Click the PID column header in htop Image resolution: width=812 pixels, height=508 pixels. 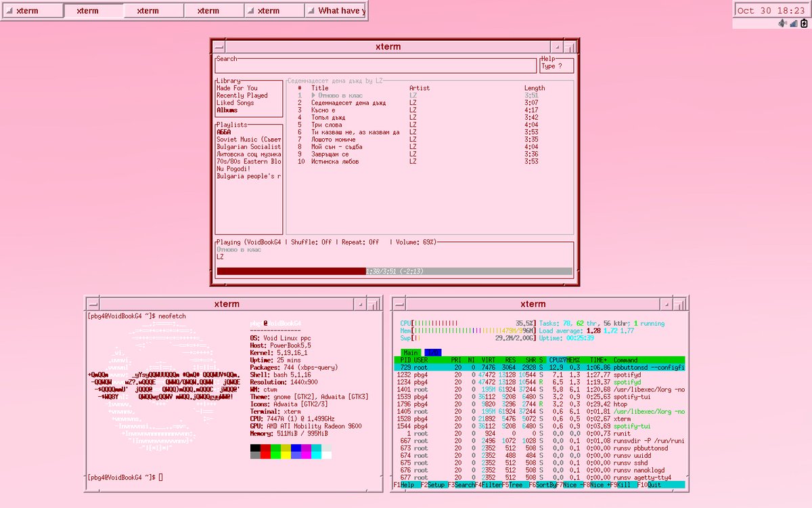click(405, 360)
